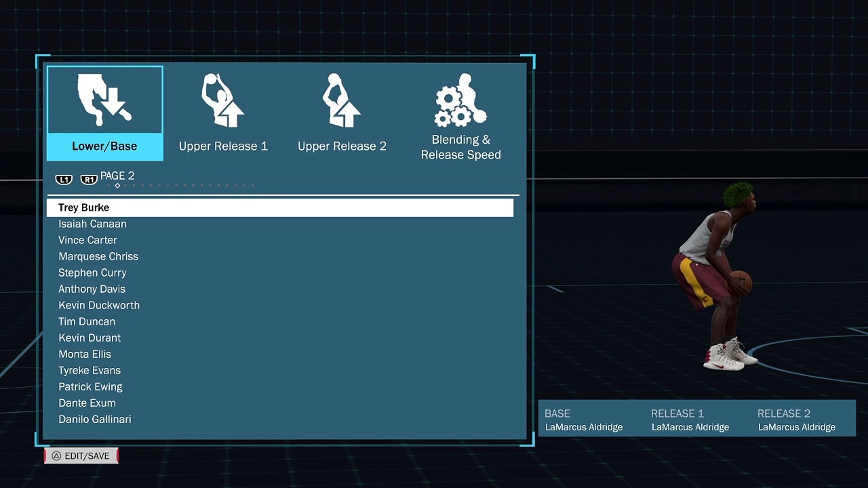Click the RELEASE 2 LaMarcus Aldridge value
868x488 pixels.
pos(797,427)
